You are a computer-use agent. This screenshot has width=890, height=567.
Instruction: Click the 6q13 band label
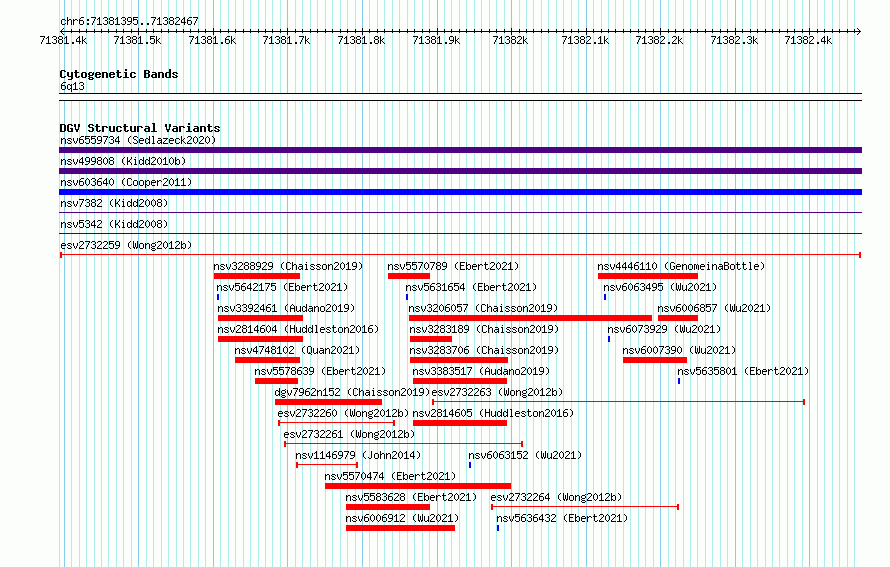click(x=72, y=86)
